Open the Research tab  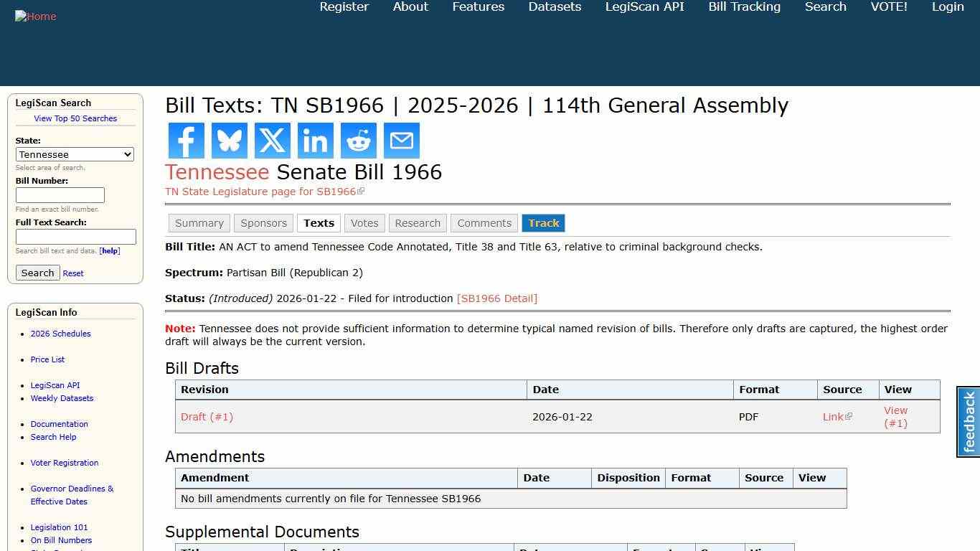(418, 223)
